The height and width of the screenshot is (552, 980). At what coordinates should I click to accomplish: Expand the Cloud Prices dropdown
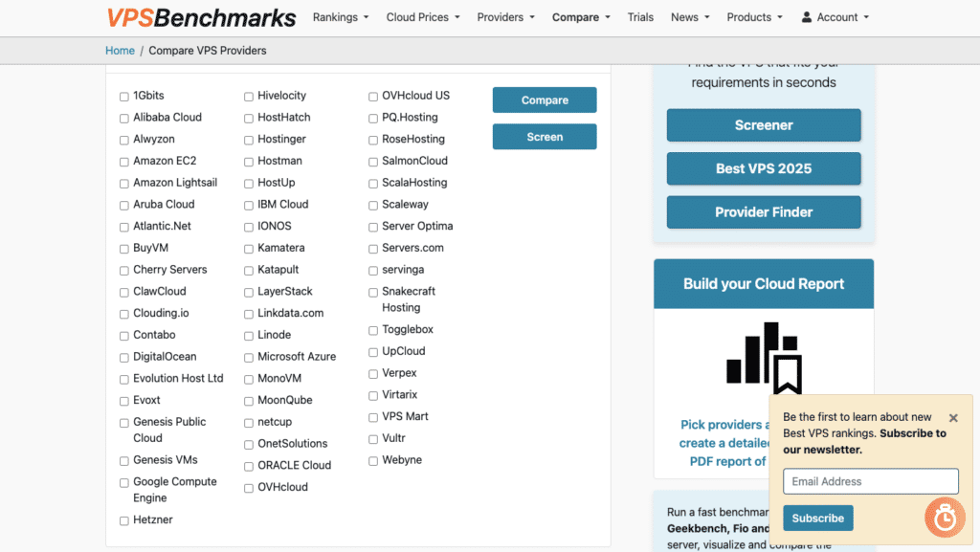coord(422,17)
